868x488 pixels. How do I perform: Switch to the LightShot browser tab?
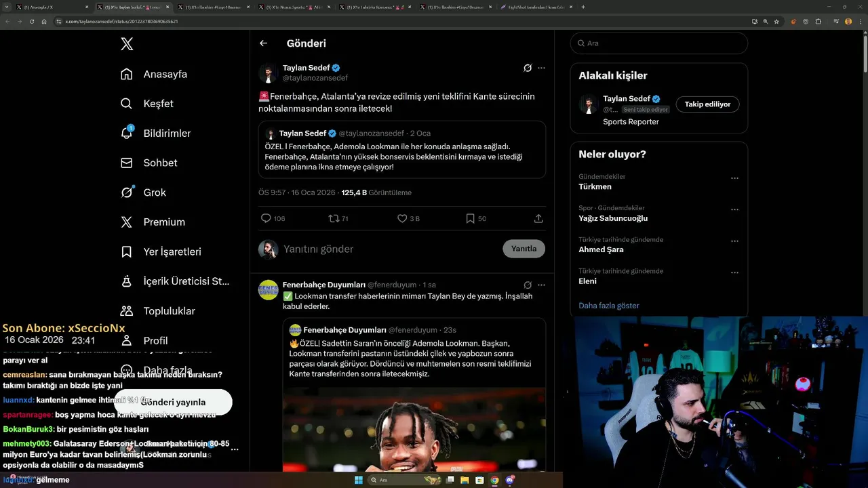pyautogui.click(x=536, y=7)
